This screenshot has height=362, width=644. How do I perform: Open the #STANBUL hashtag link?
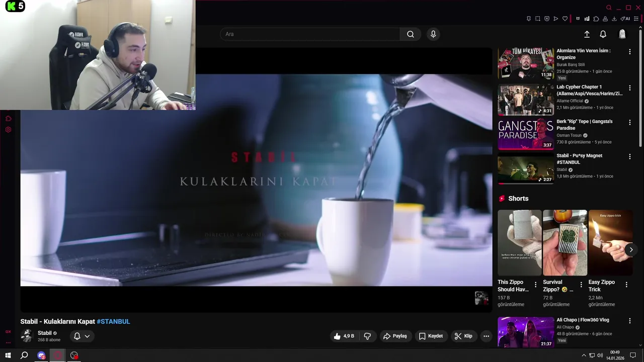pos(113,321)
